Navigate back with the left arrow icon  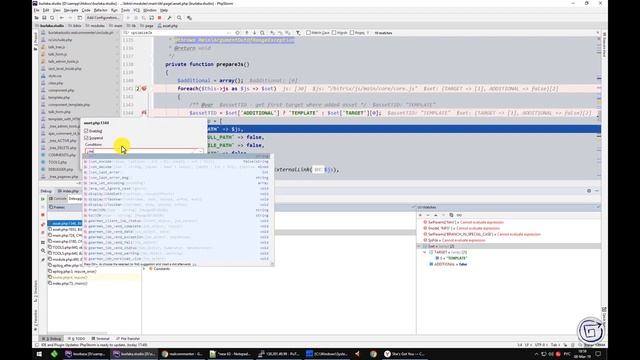pos(62,18)
